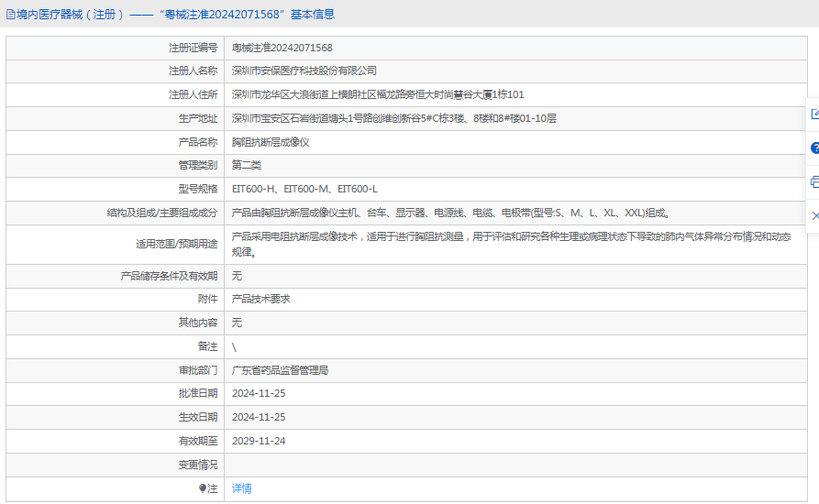Click the bullet 注 label in last row

(x=208, y=488)
